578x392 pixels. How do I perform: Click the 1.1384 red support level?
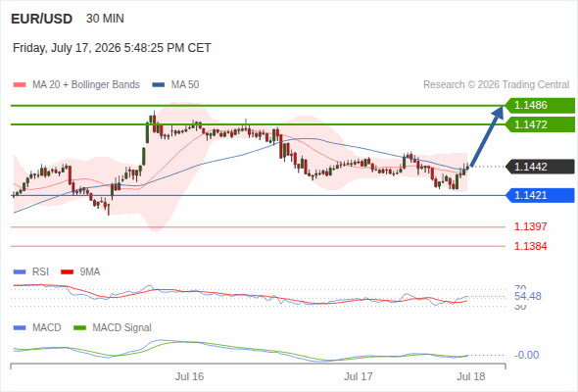530,246
